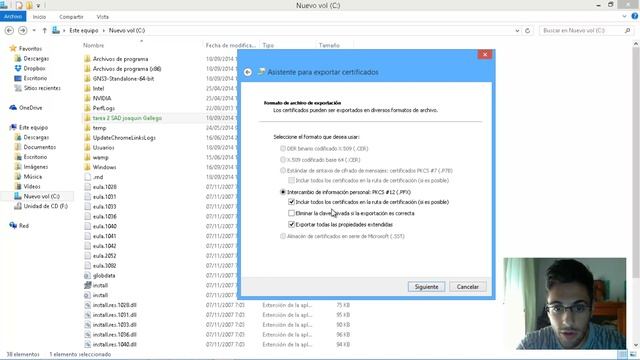The width and height of the screenshot is (640, 360).
Task: Open Dropbox in the Favoritos sidebar
Action: click(x=34, y=68)
